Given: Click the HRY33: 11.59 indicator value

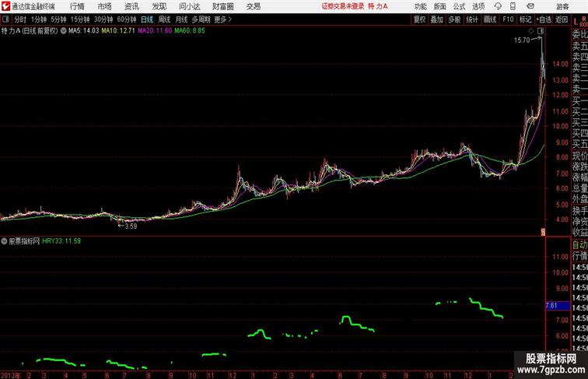Looking at the screenshot, I should [x=61, y=241].
